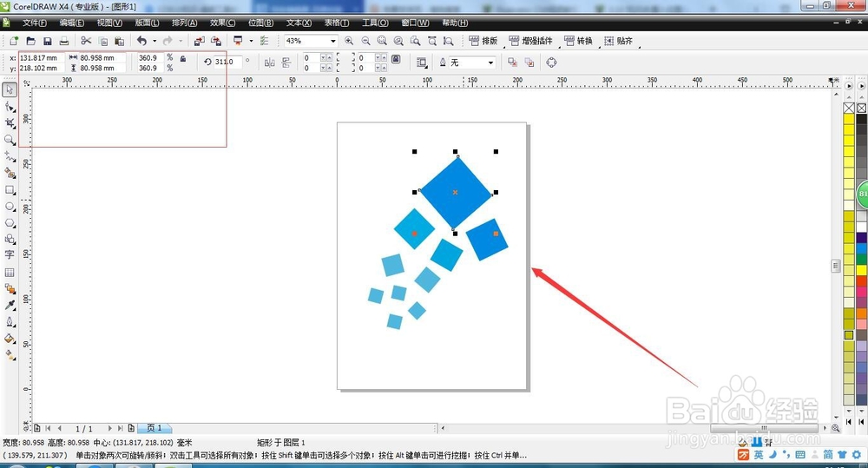Viewport: 868px width, 468px height.
Task: Expand the undo history dropdown arrow
Action: click(155, 41)
